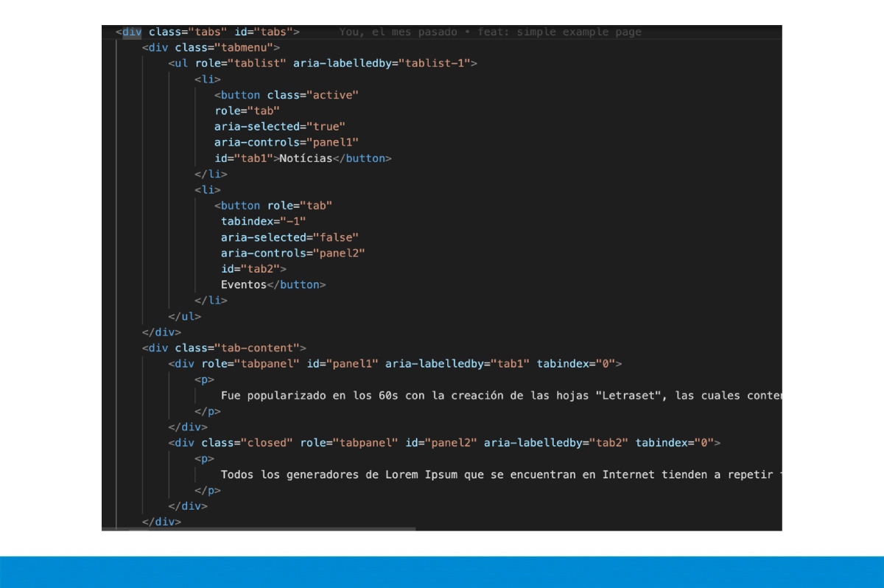Click the tabindex="-1" attribute
This screenshot has height=588, width=884.
tap(263, 221)
